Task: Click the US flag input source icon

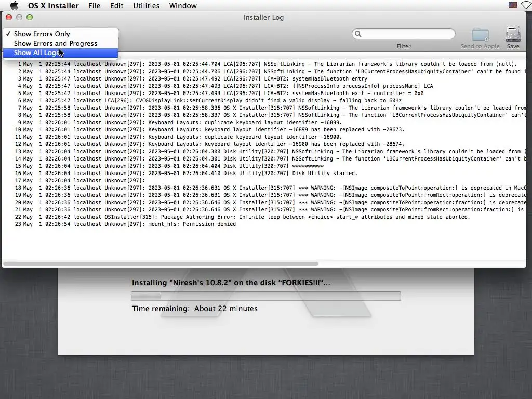Action: click(x=513, y=5)
